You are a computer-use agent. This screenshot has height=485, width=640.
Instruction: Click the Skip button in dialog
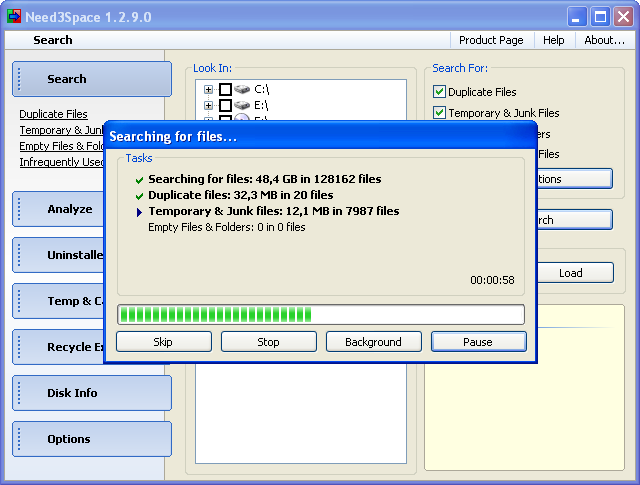coord(164,342)
